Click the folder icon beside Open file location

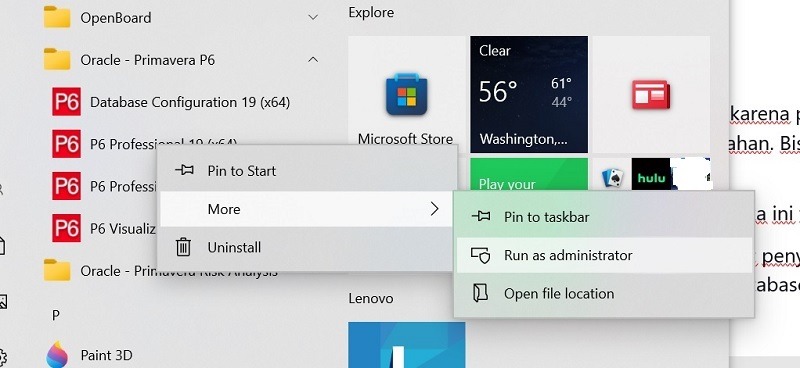point(481,293)
